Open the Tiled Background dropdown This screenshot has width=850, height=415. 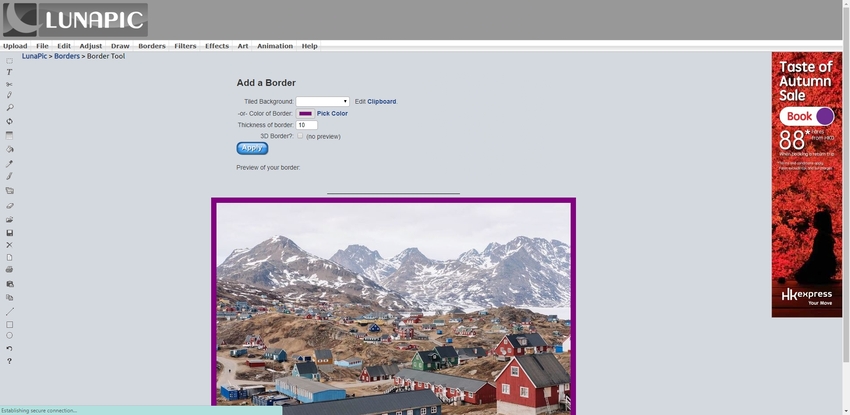(322, 101)
